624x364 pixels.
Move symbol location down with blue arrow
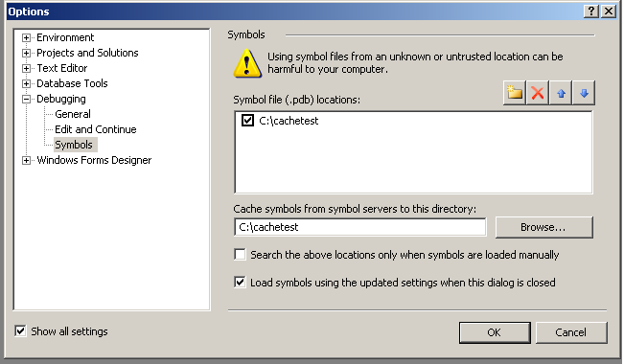tap(584, 93)
